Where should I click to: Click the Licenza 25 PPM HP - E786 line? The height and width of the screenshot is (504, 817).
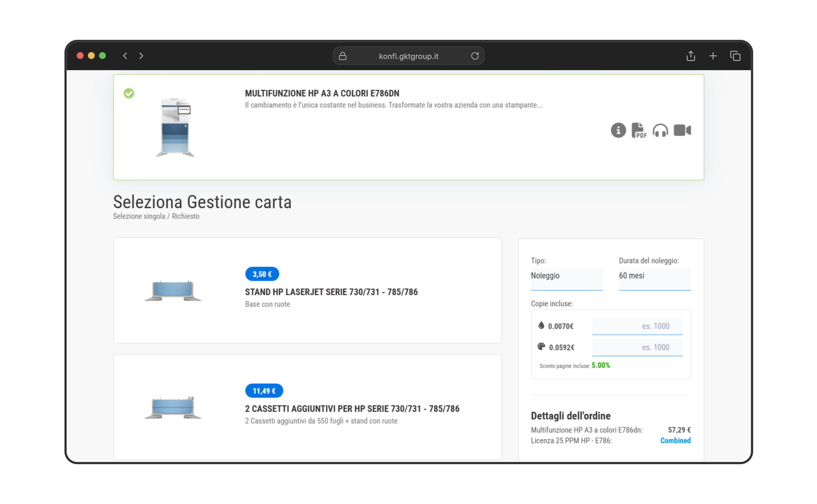click(571, 440)
